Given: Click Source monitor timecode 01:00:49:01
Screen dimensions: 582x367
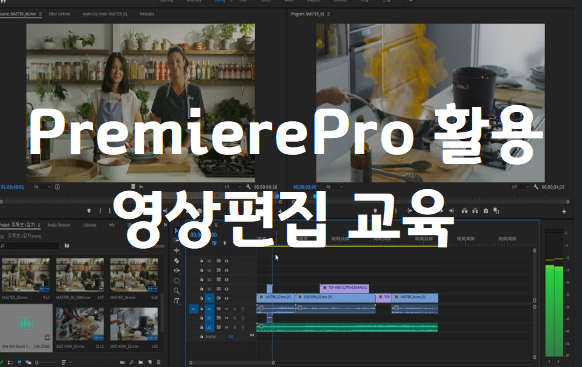Looking at the screenshot, I should pos(12,187).
